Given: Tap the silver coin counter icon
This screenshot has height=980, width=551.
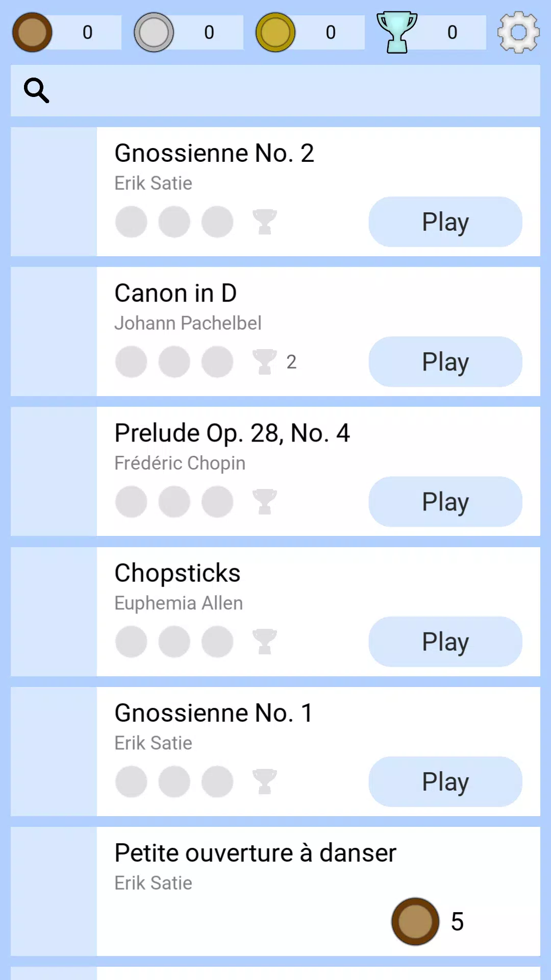Looking at the screenshot, I should [x=154, y=32].
